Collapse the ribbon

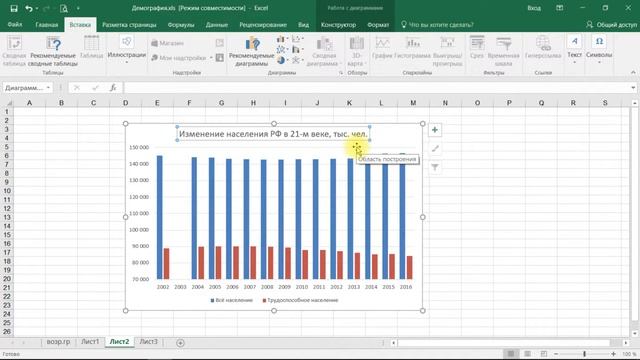point(633,72)
